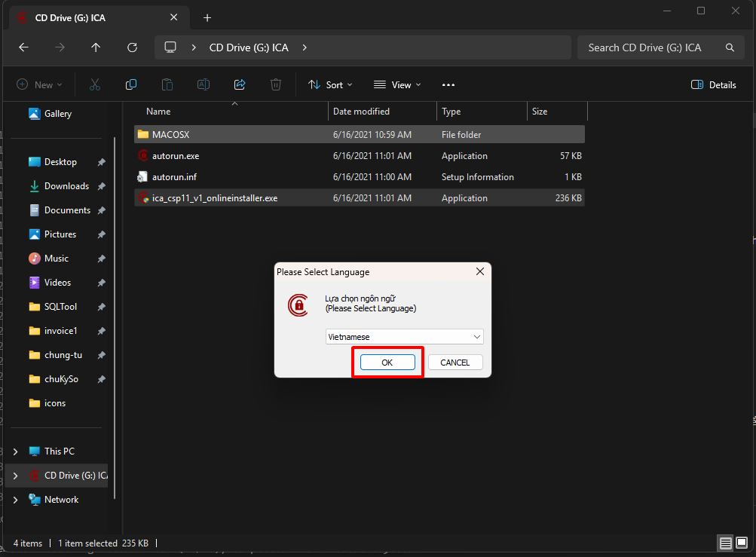Expand the This PC tree node
The width and height of the screenshot is (756, 557).
pyautogui.click(x=15, y=451)
